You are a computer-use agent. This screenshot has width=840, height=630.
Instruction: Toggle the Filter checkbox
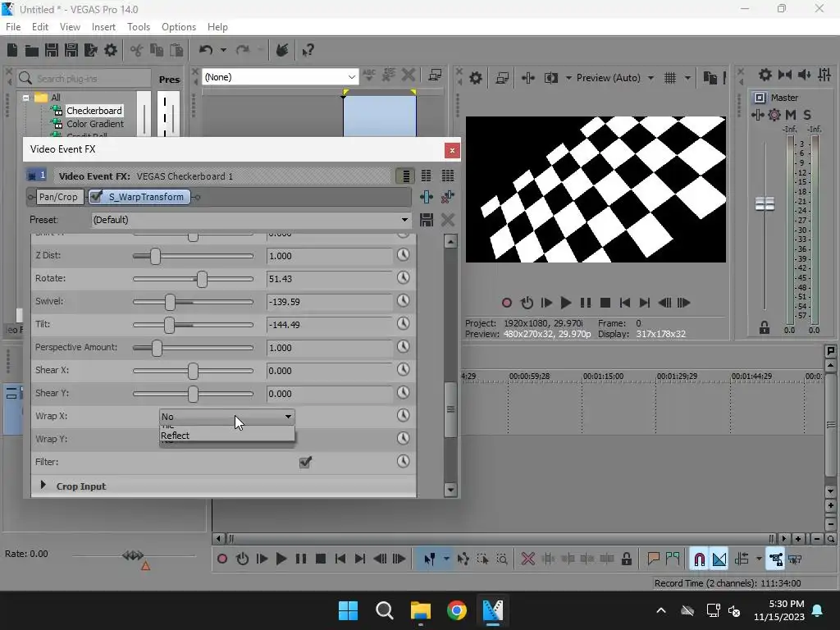305,462
